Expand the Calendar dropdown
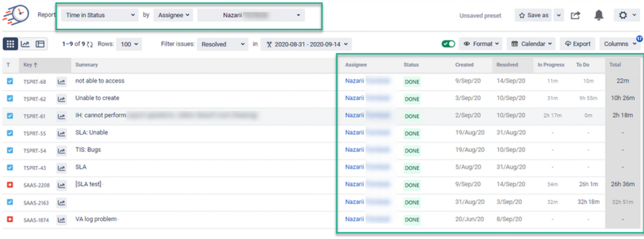Screen dimensions: 644x239 pyautogui.click(x=531, y=44)
